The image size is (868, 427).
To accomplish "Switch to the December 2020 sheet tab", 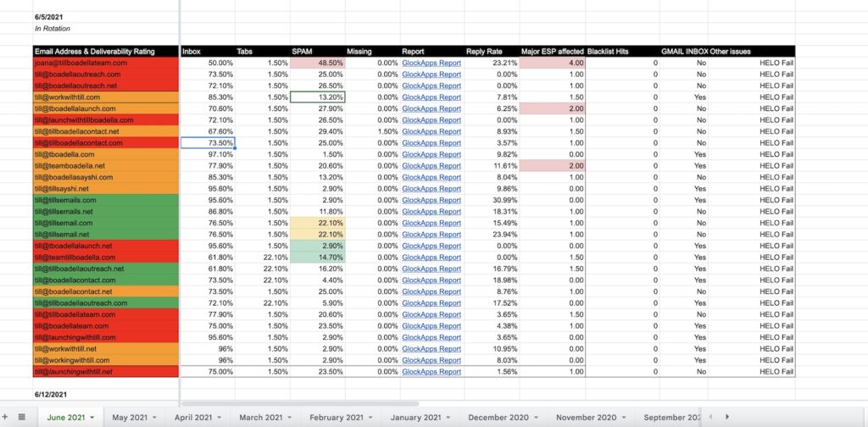I will pyautogui.click(x=498, y=418).
